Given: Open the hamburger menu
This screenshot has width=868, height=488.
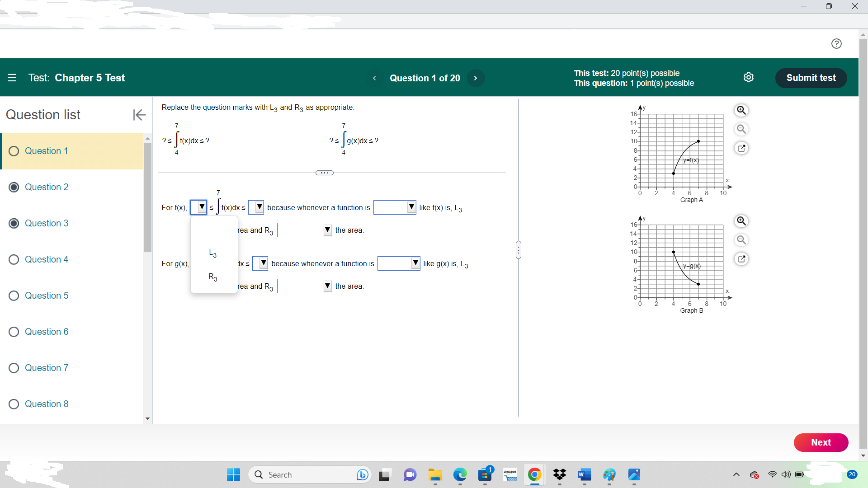Looking at the screenshot, I should click(12, 78).
